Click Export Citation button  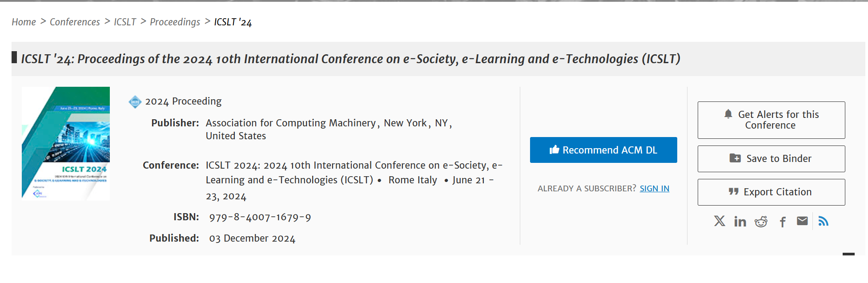(771, 192)
